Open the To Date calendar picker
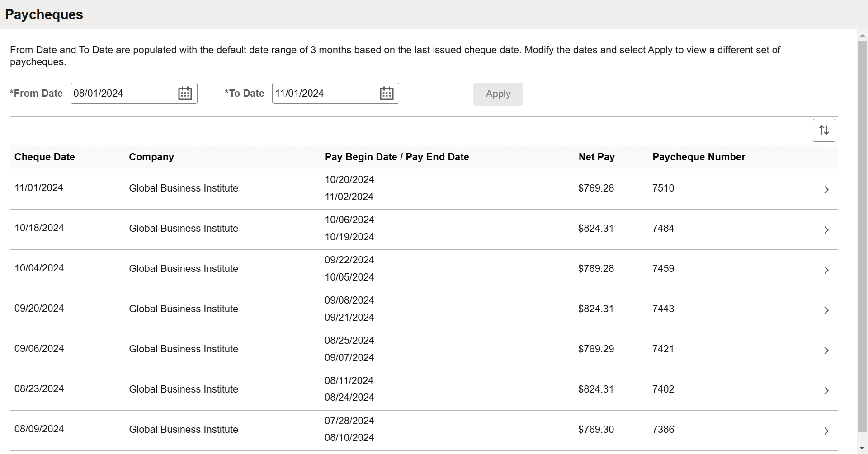 387,94
